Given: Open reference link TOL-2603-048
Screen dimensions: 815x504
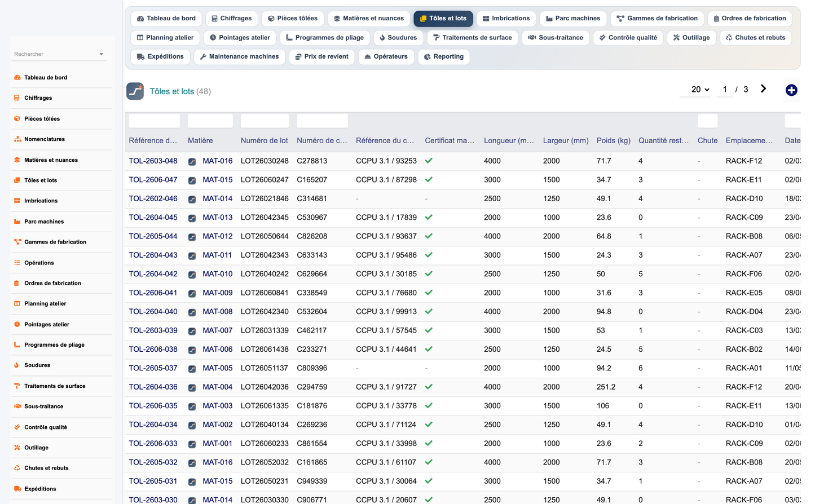Looking at the screenshot, I should click(153, 161).
